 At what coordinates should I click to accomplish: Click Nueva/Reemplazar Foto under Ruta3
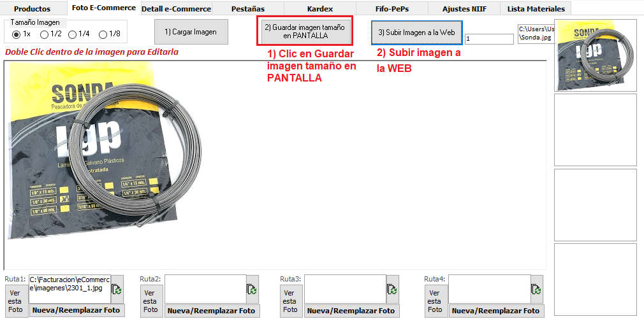tap(351, 310)
